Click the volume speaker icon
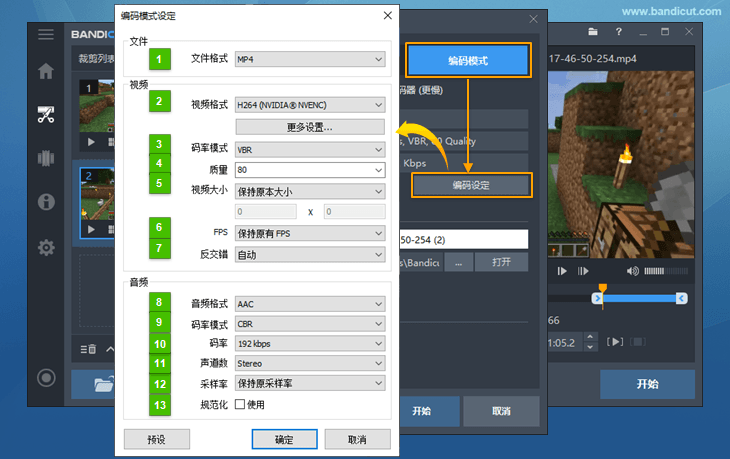 [x=633, y=271]
